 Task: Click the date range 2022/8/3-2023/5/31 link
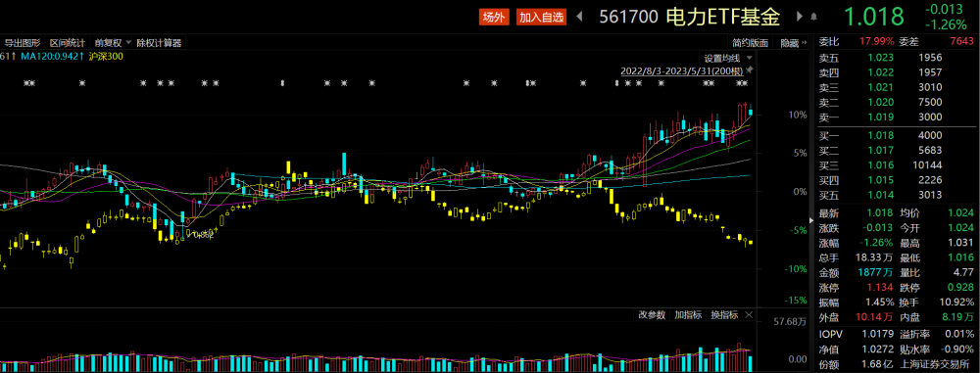tap(682, 70)
